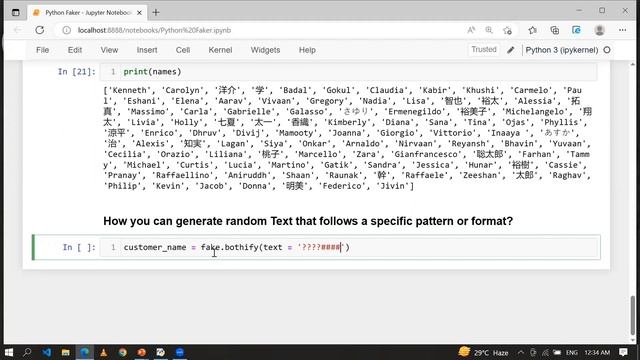Open Windows taskbar search
The width and height of the screenshot is (640, 360).
(27, 352)
